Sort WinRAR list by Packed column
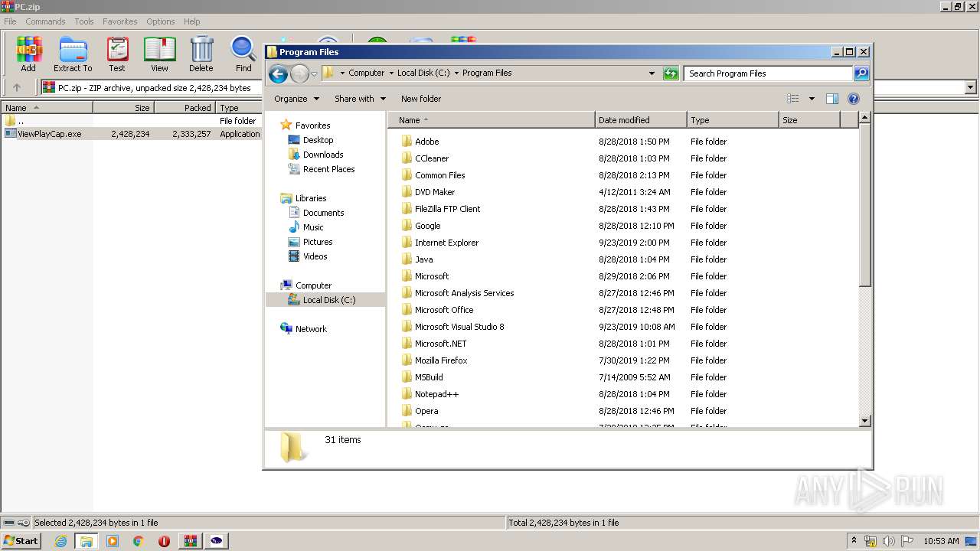980x551 pixels. [185, 108]
